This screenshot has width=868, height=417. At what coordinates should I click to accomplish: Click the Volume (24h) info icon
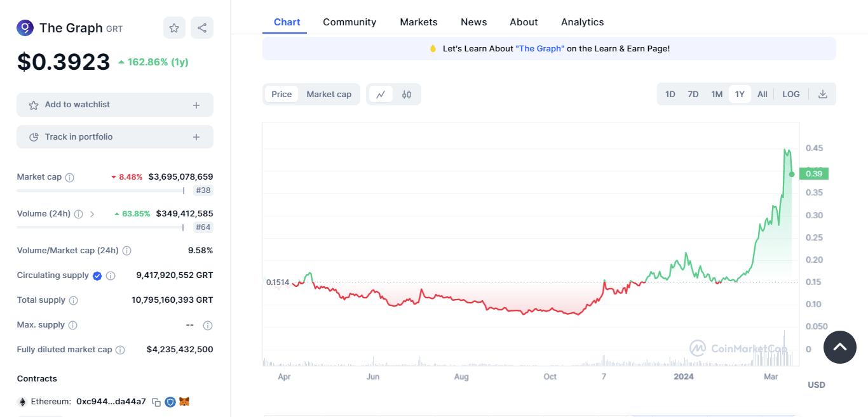pos(78,214)
